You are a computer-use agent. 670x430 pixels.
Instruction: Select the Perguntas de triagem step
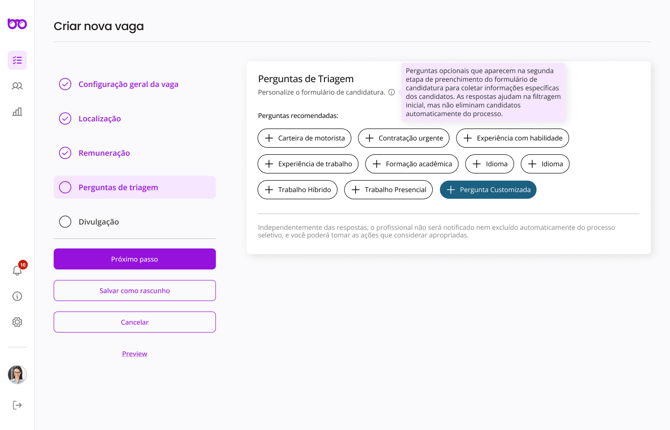(x=118, y=187)
